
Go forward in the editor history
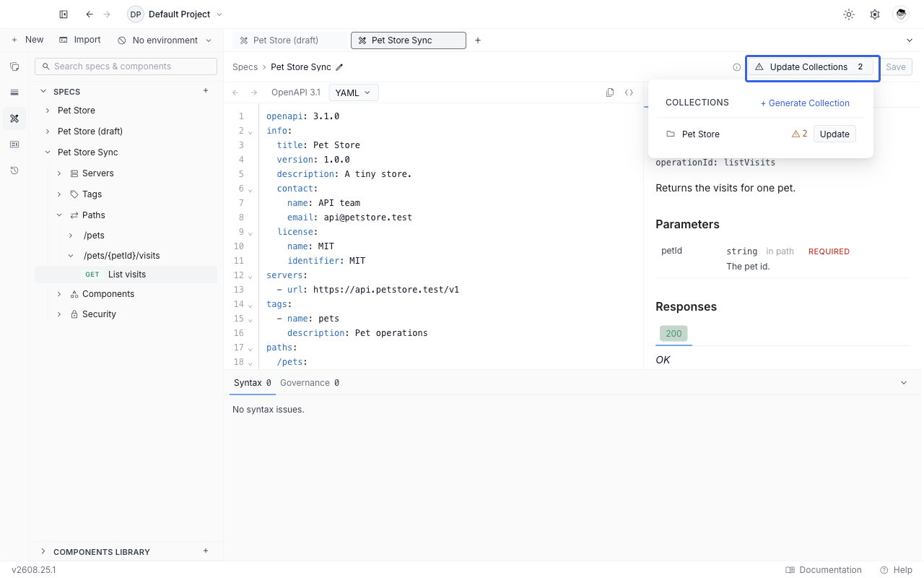pos(254,92)
